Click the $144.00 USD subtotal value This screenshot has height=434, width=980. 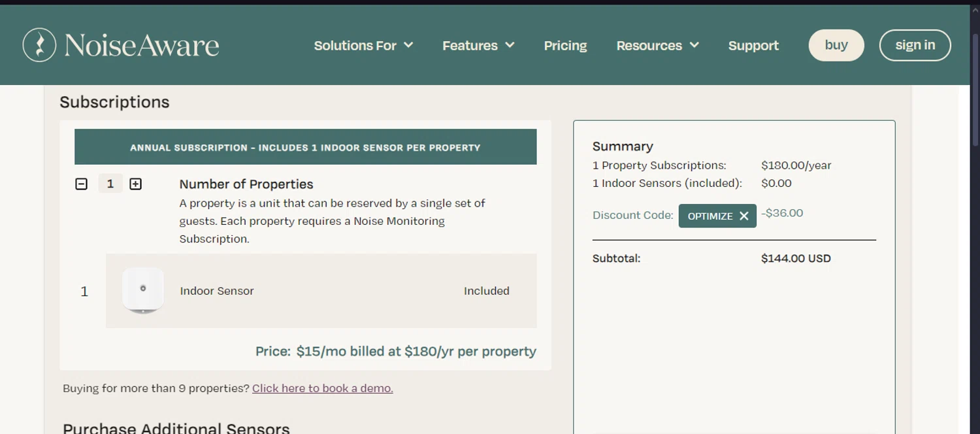click(x=796, y=258)
